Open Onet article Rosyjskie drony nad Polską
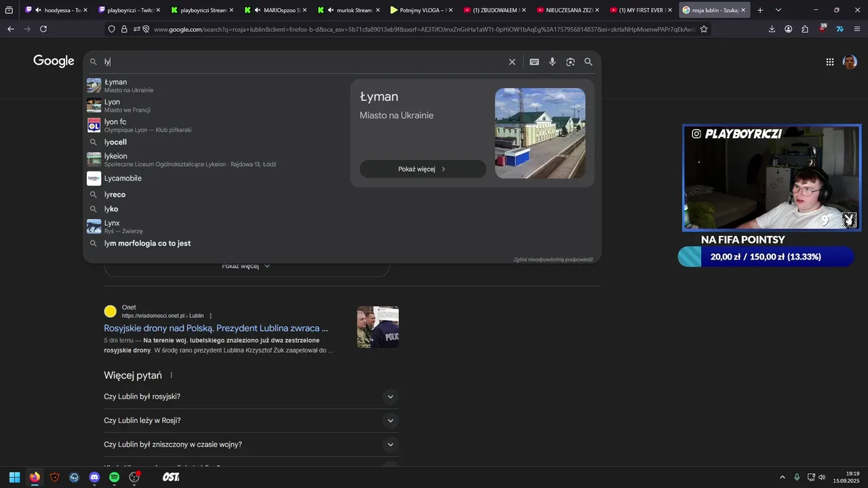The width and height of the screenshot is (868, 488). [x=216, y=328]
